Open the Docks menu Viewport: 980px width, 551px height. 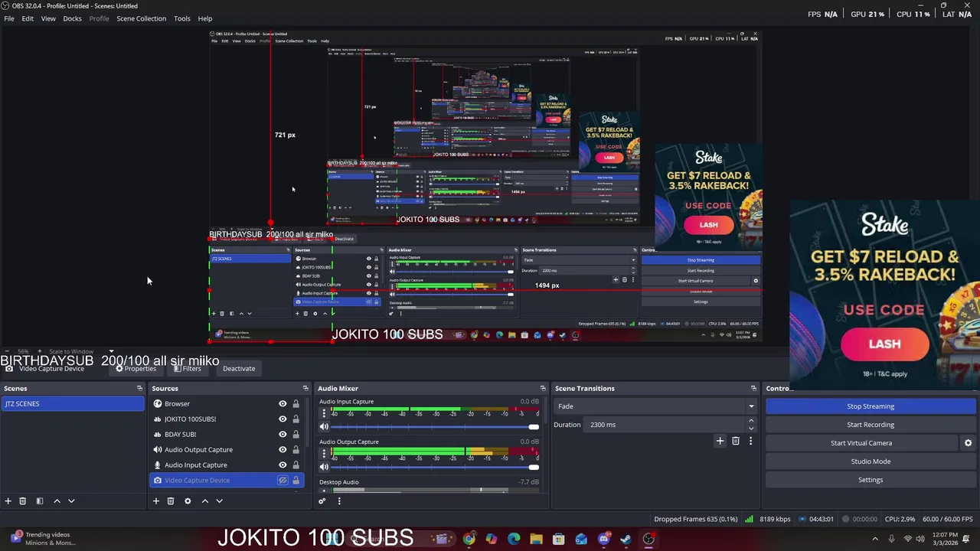(72, 18)
